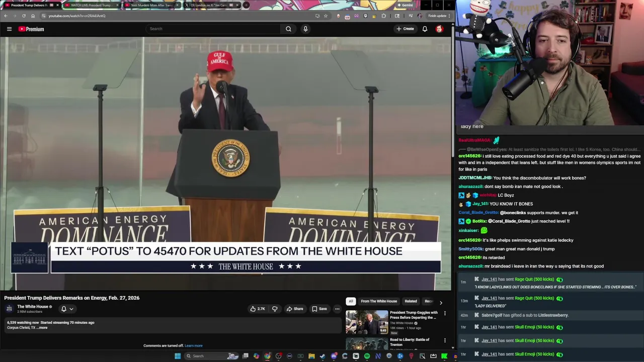Open the Learn more comments link
Image resolution: width=644 pixels, height=362 pixels.
click(194, 346)
